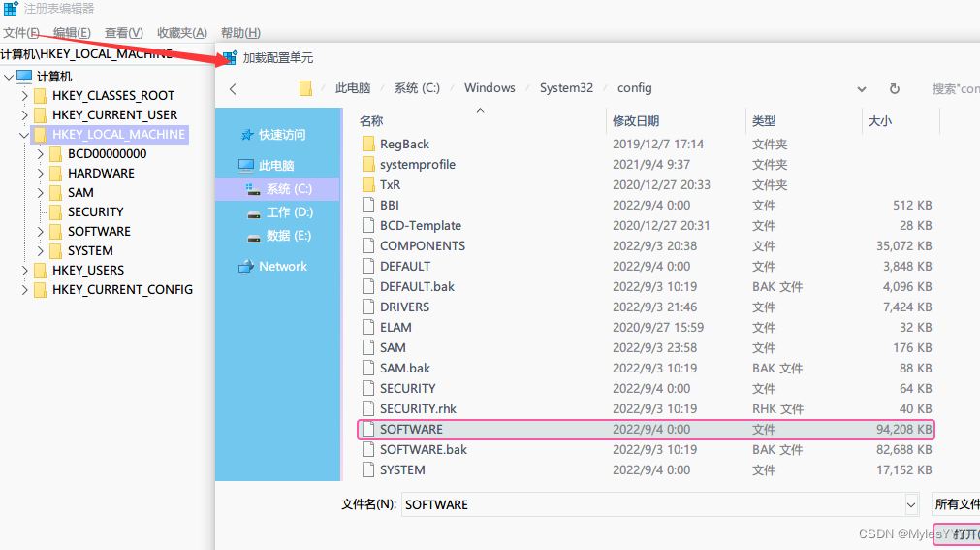Open the all files type filter

[x=956, y=504]
